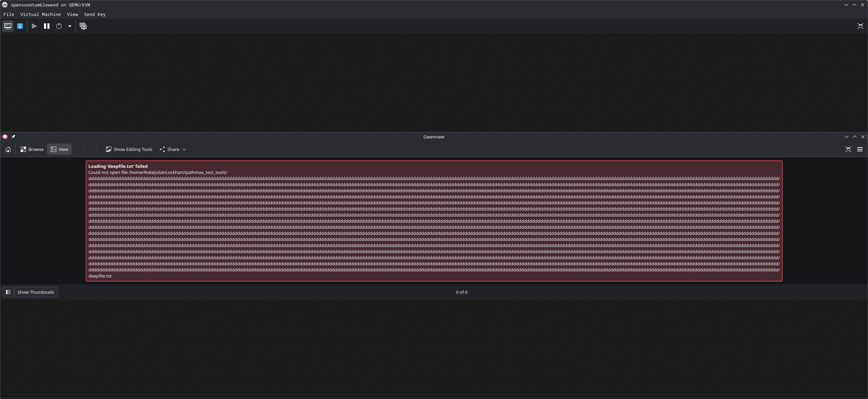Toggle virt-manager fullscreen icon in toolbar
The image size is (868, 399).
pyautogui.click(x=860, y=26)
